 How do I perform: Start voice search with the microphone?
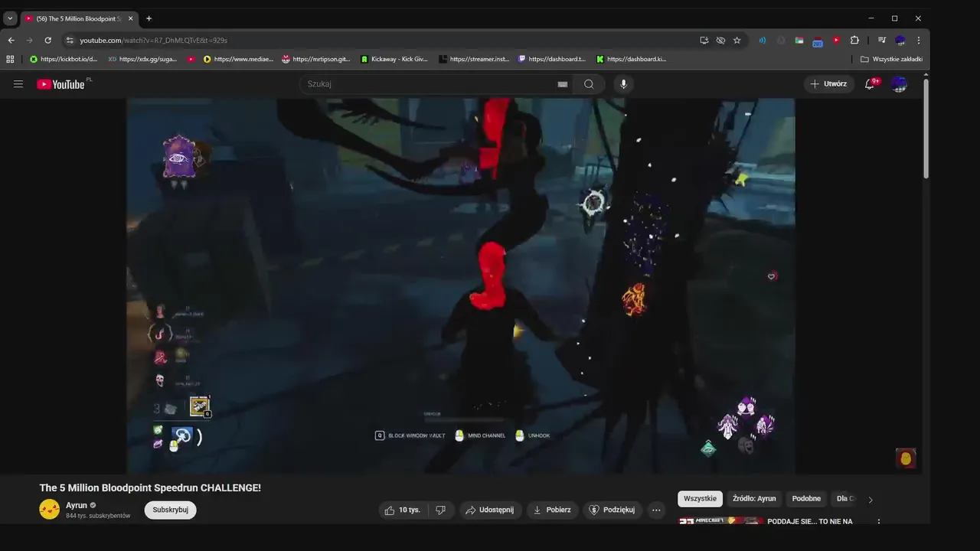pos(623,84)
